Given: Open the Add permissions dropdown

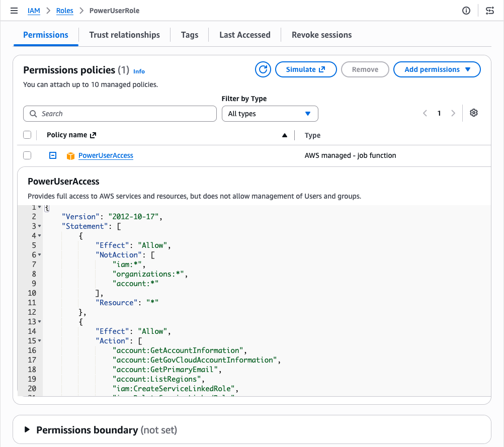Looking at the screenshot, I should point(437,69).
